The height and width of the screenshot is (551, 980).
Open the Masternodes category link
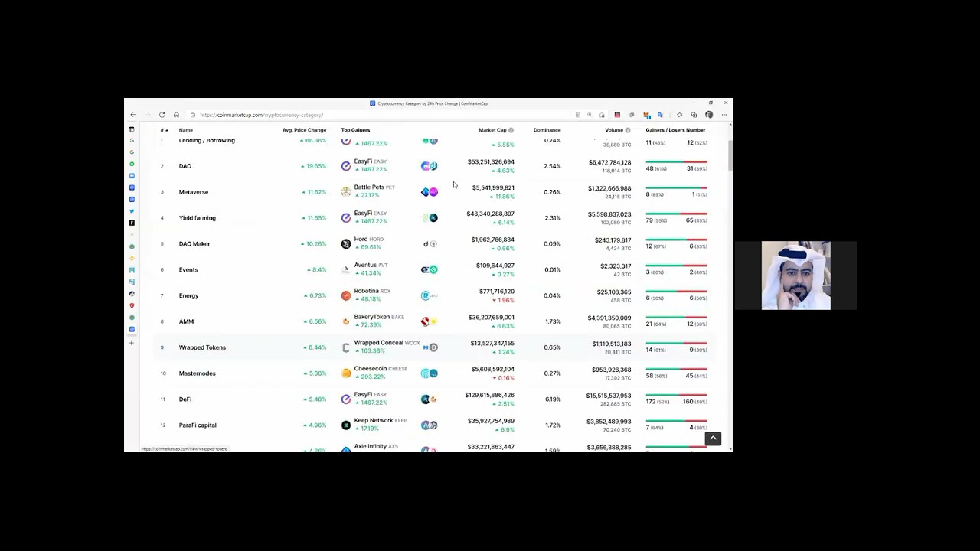click(198, 373)
